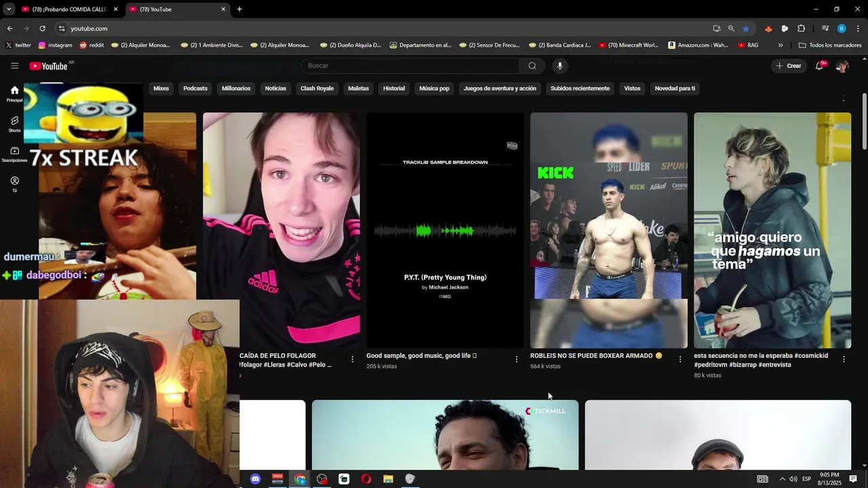Viewport: 868px width, 488px height.
Task: Select Principal home in the sidebar
Action: (x=14, y=94)
